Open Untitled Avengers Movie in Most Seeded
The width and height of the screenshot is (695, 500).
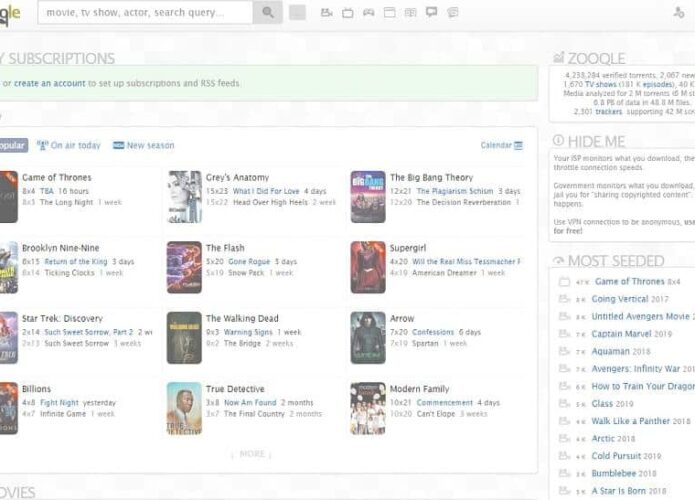click(640, 316)
